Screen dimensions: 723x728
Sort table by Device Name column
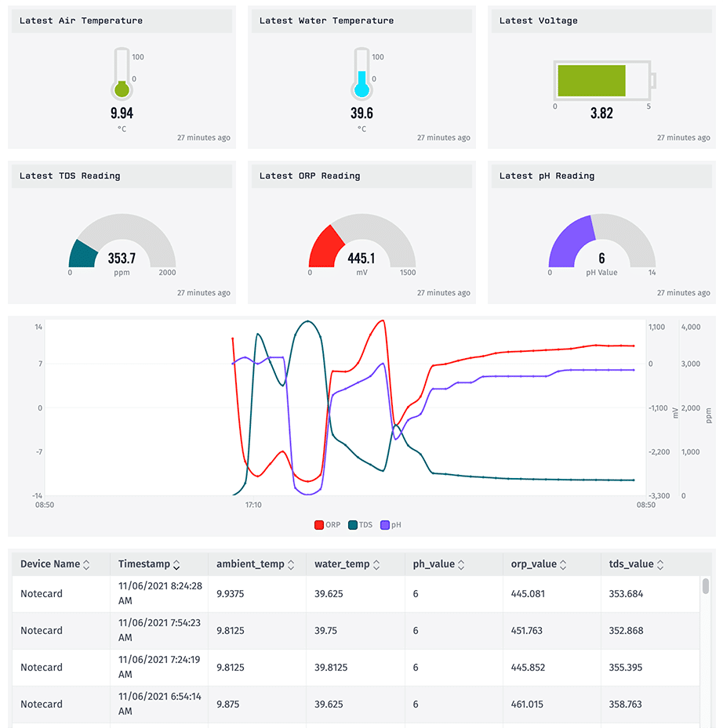(55, 564)
